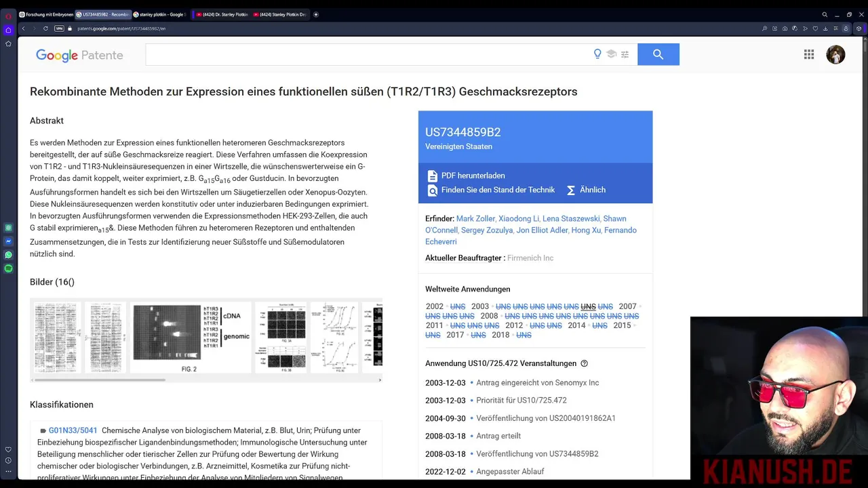The height and width of the screenshot is (488, 868).
Task: Open the dose-response curves thumbnail
Action: point(334,338)
